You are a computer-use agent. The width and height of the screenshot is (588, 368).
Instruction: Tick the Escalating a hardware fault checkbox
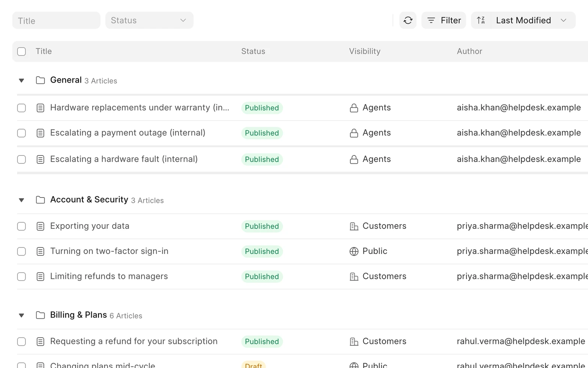click(x=21, y=159)
